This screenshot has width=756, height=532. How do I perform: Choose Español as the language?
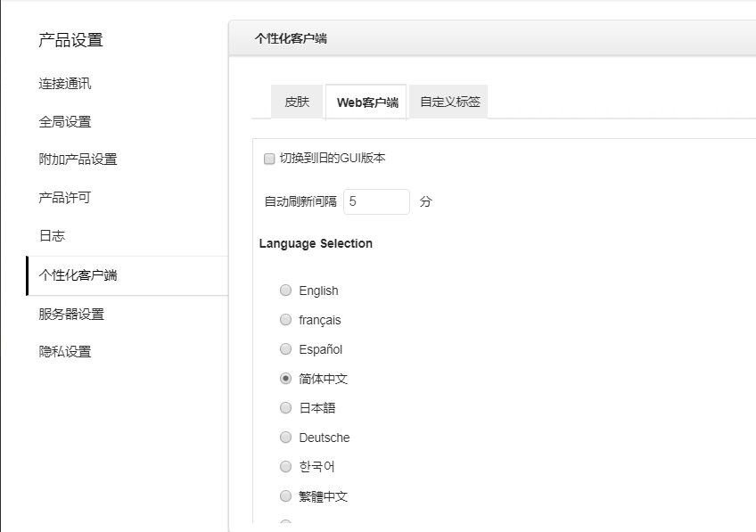coord(285,349)
